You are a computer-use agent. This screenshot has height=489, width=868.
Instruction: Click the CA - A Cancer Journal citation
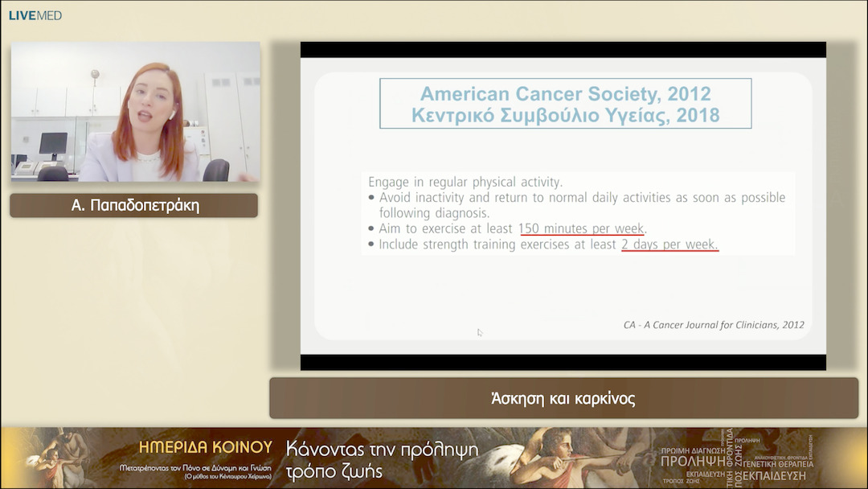point(713,325)
